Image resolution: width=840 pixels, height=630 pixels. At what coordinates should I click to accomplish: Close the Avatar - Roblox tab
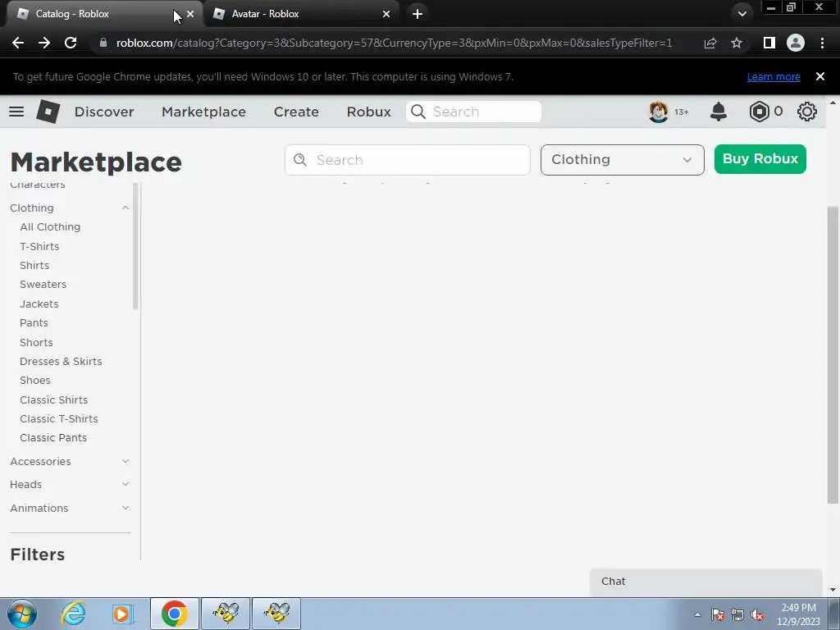[386, 14]
